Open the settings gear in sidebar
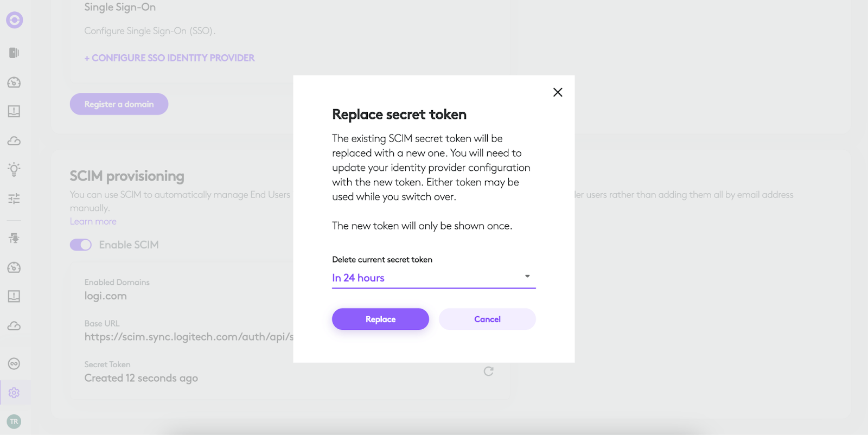The image size is (868, 435). (14, 393)
